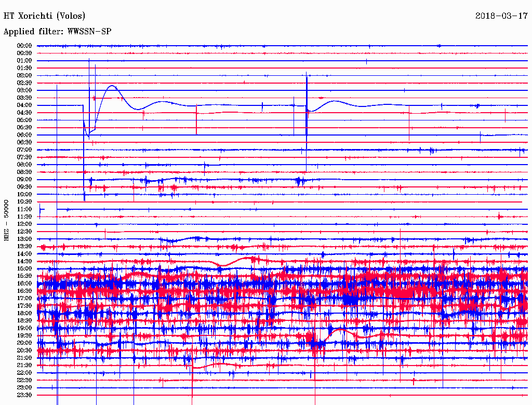This screenshot has height=405, width=532.
Task: Click the vertical axis label 'HHZ - 50000'
Action: (x=6, y=220)
